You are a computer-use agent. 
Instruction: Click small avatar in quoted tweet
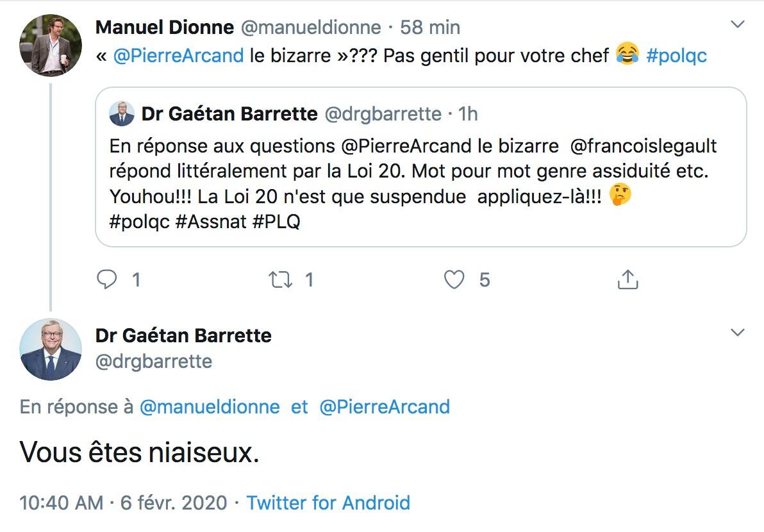(122, 114)
